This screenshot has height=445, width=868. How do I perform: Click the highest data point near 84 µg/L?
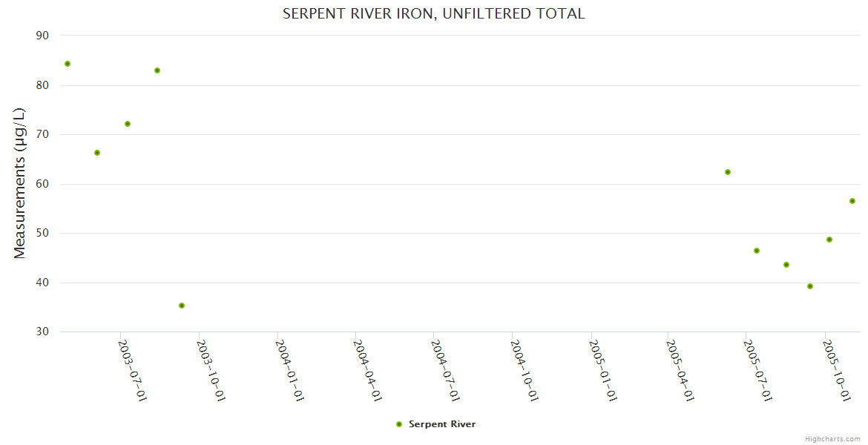point(68,64)
